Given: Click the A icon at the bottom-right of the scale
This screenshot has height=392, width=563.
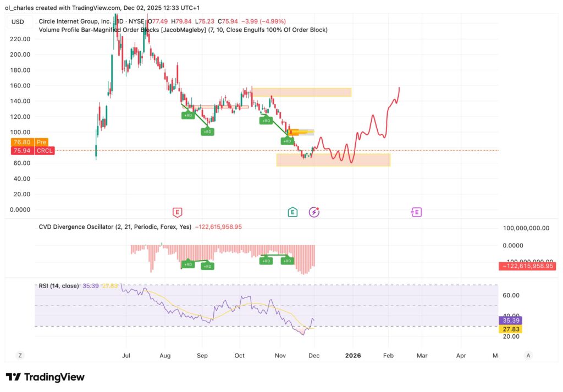Looking at the screenshot, I should (x=528, y=356).
